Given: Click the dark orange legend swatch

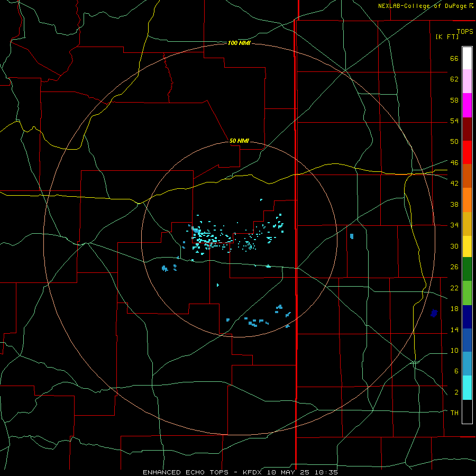Looking at the screenshot, I should [x=467, y=176].
